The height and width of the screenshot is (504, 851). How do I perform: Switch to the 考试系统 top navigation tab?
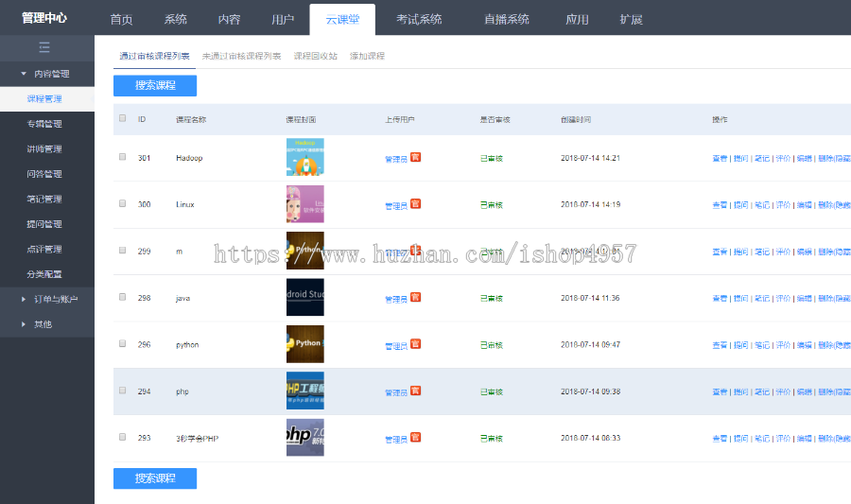click(x=418, y=20)
